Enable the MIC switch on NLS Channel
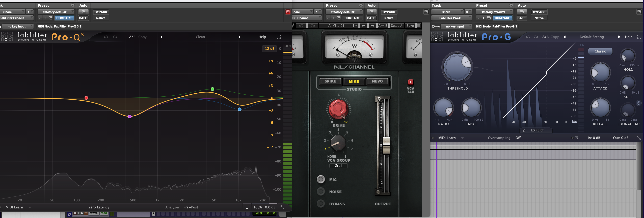 pyautogui.click(x=321, y=179)
